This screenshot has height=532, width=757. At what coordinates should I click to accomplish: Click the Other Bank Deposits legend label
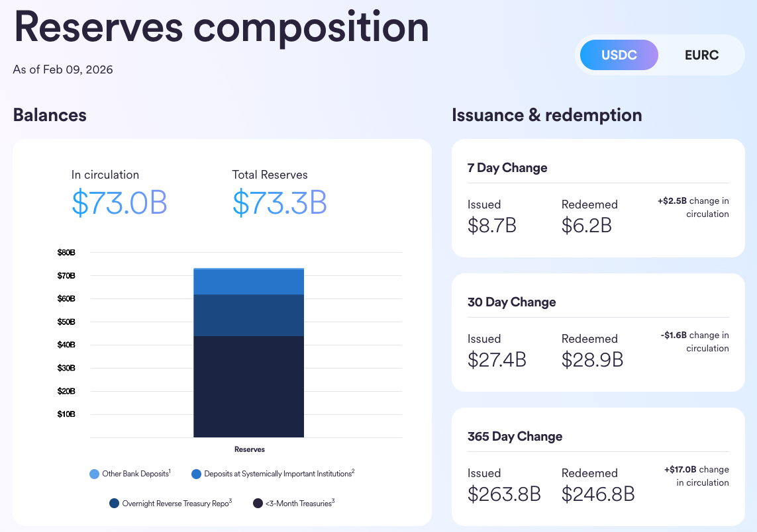point(136,474)
